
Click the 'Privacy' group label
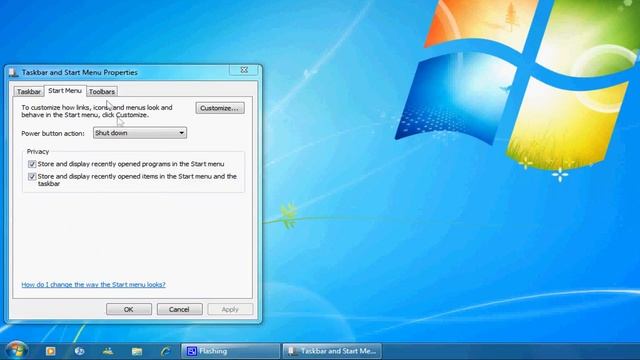point(38,151)
